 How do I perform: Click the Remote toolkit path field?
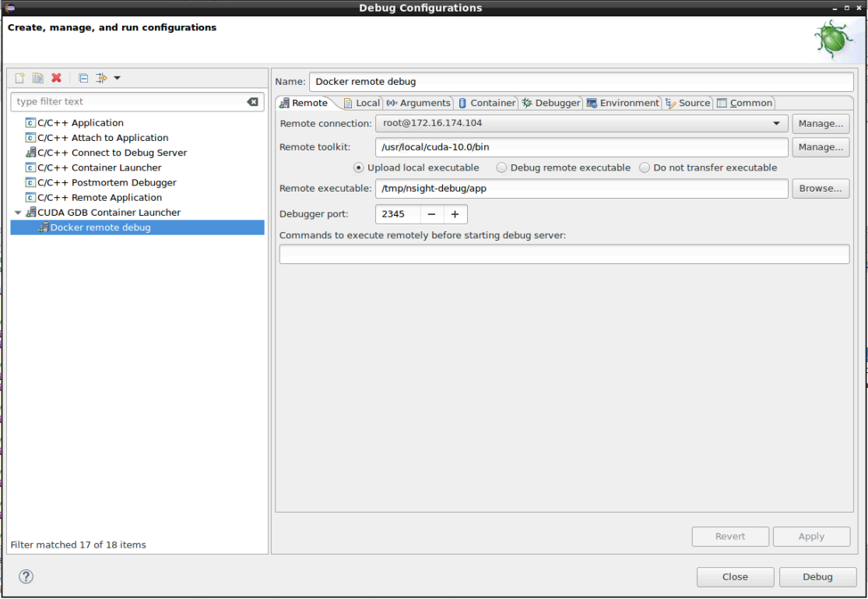tap(582, 147)
